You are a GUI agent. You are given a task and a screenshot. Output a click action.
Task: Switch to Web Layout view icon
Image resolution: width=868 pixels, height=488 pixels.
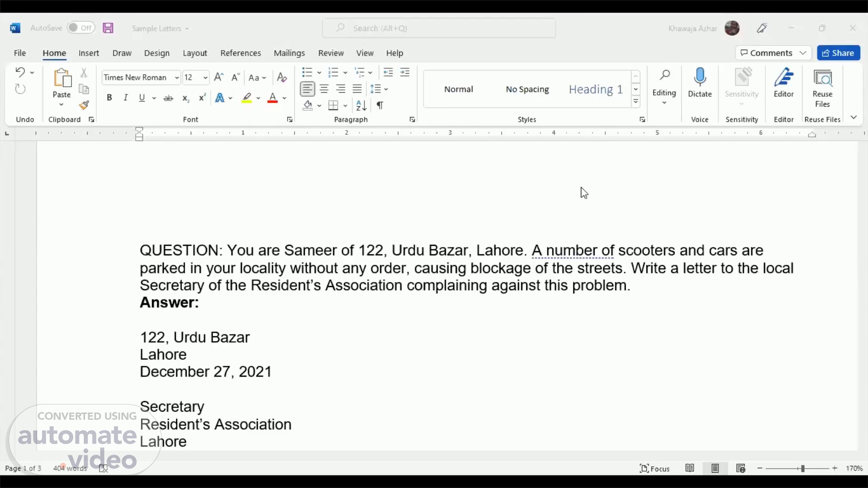click(x=741, y=469)
